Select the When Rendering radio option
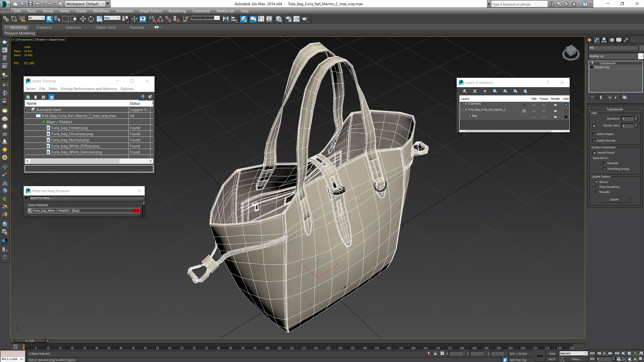Viewport: 644px width, 362px height. (596, 187)
